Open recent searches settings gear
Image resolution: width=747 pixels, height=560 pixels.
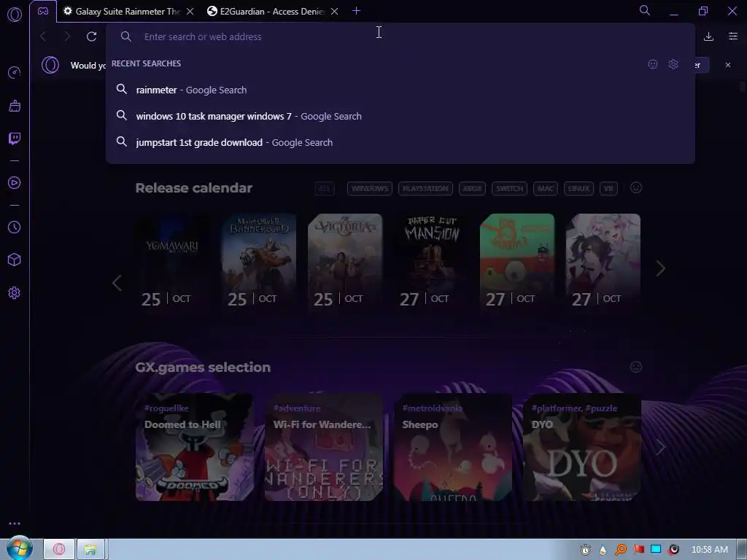pyautogui.click(x=673, y=64)
